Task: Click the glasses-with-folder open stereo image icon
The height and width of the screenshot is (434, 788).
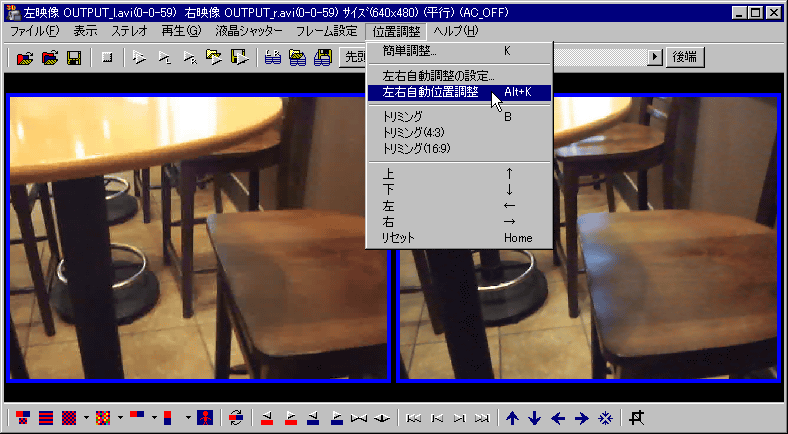Action: [298, 57]
